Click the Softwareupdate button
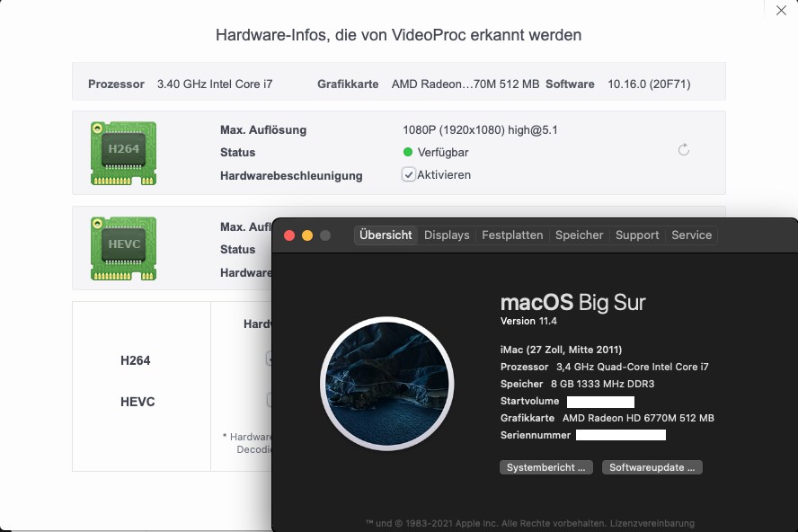Viewport: 798px width, 532px height. pyautogui.click(x=652, y=467)
